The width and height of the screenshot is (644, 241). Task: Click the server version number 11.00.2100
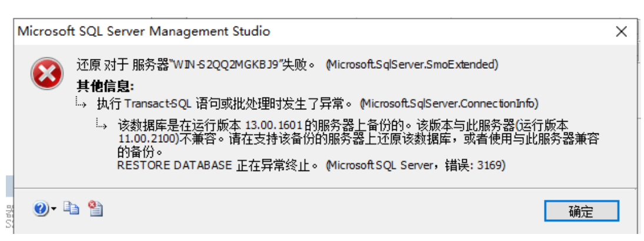[x=143, y=139]
